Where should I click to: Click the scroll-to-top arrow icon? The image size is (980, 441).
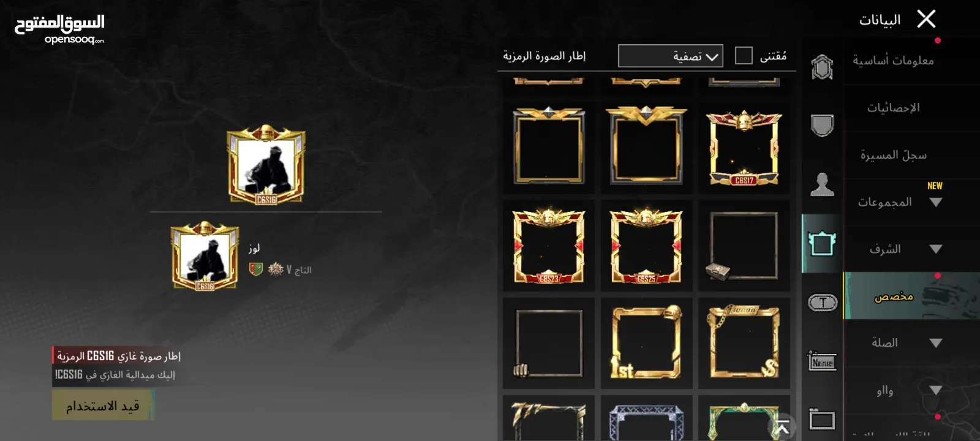click(x=782, y=427)
